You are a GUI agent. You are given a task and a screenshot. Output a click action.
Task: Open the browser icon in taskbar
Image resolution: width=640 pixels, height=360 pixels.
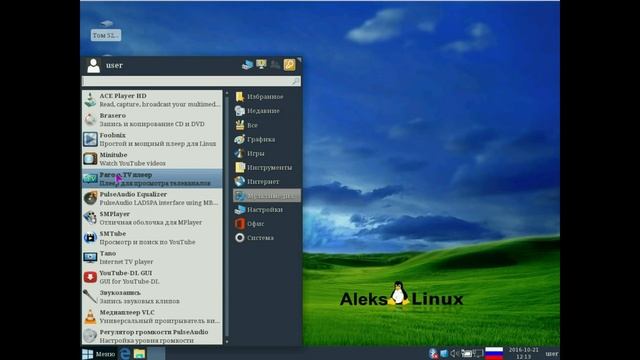coord(124,353)
